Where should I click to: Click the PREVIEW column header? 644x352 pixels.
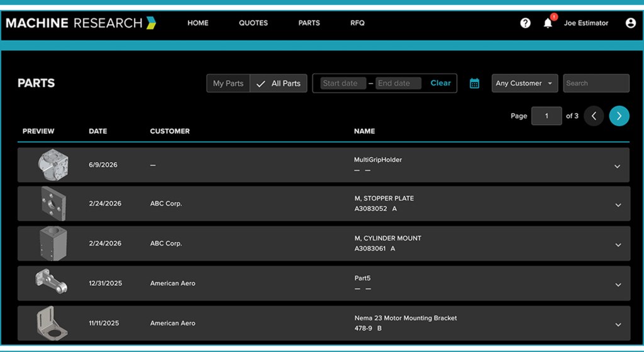click(38, 131)
